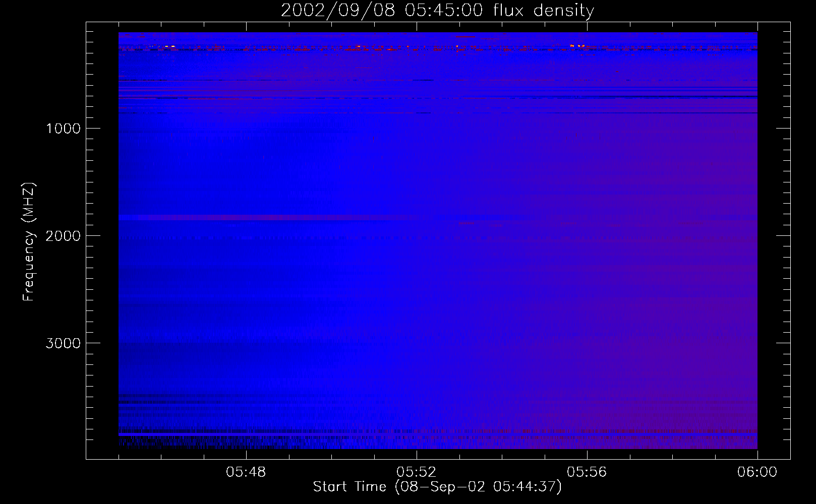Click the bottom tick mark at 05:52

click(x=417, y=453)
